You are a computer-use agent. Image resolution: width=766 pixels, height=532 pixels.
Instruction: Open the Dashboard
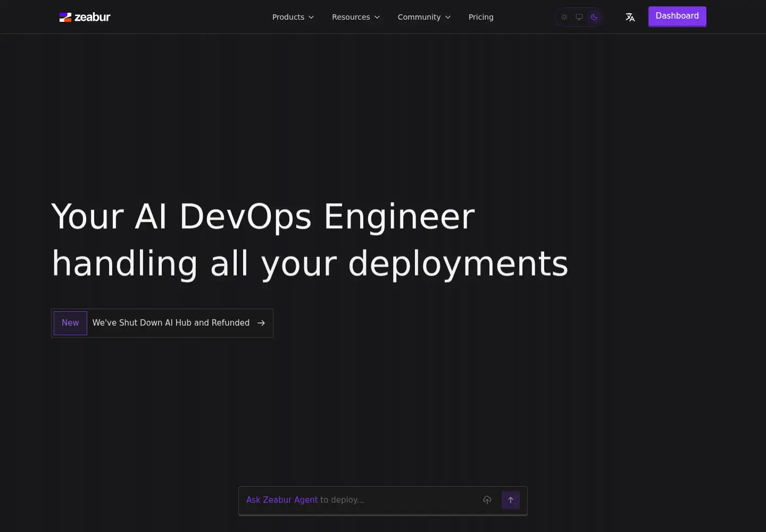pyautogui.click(x=677, y=16)
